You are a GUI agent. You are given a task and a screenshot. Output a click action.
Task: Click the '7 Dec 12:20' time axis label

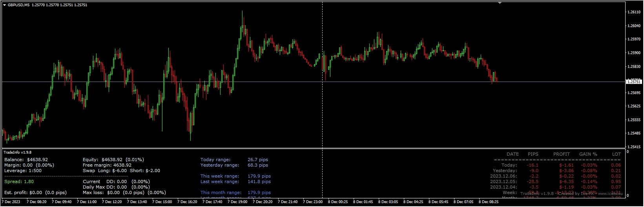(112, 202)
